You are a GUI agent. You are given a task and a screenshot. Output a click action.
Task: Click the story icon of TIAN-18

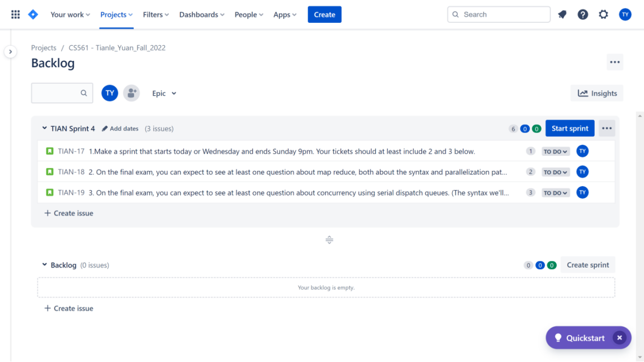click(50, 172)
